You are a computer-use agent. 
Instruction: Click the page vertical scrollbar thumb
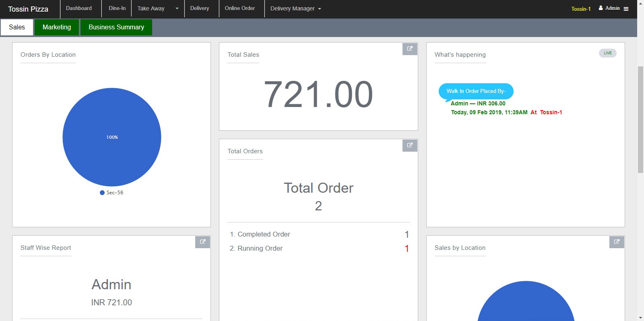coord(640,119)
